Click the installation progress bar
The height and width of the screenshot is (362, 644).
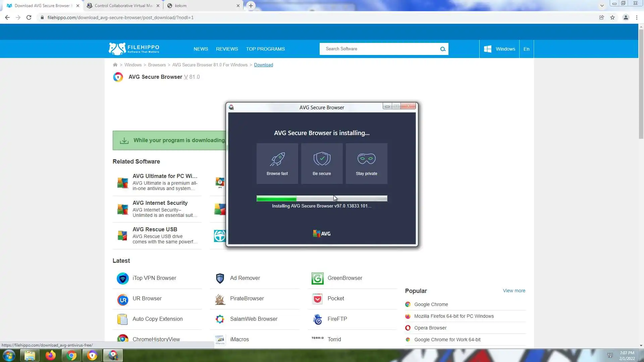point(322,198)
